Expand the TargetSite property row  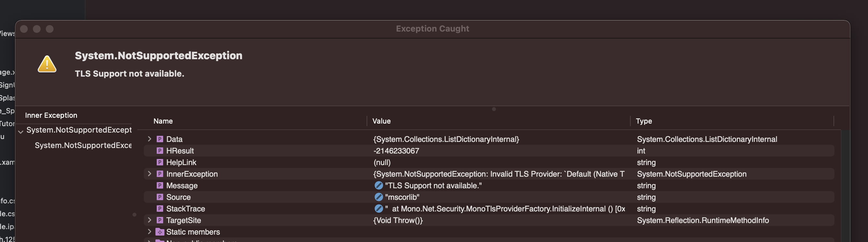coord(150,220)
